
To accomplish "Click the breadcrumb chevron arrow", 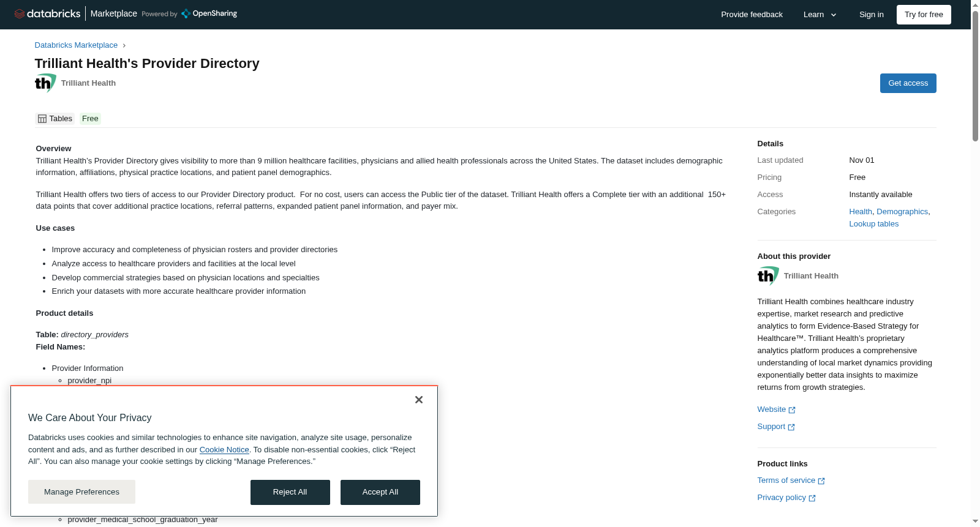I will 124,45.
